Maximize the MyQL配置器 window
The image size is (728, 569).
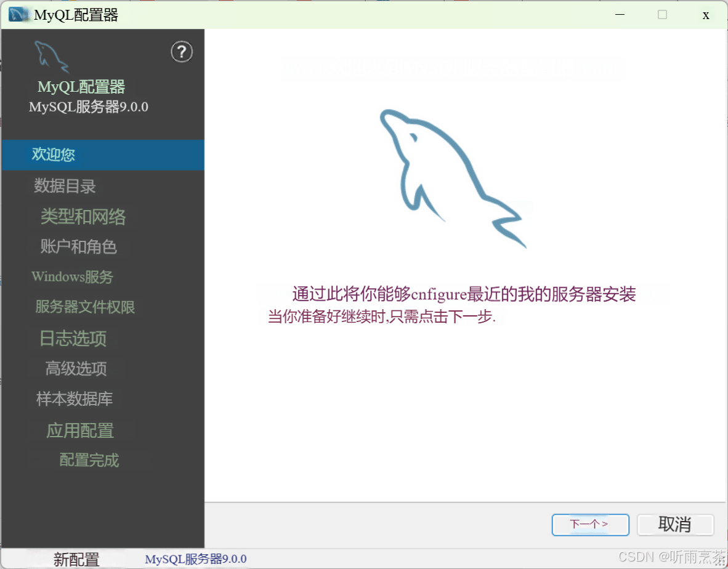click(x=663, y=15)
